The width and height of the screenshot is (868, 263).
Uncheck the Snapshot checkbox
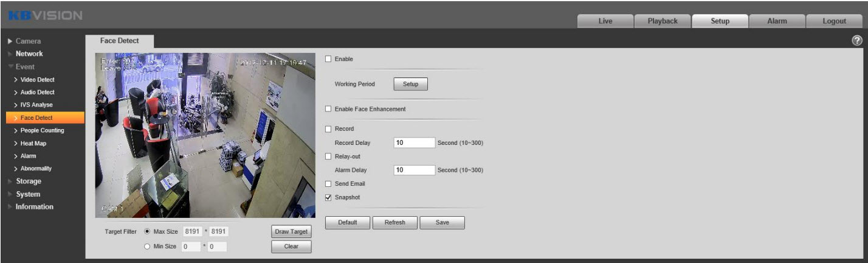click(x=329, y=197)
